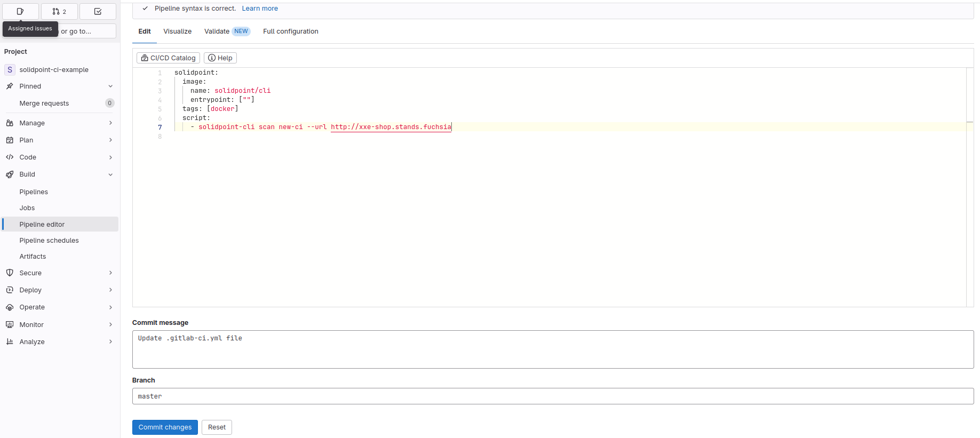
Task: Switch to the Visualize tab
Action: click(x=177, y=31)
